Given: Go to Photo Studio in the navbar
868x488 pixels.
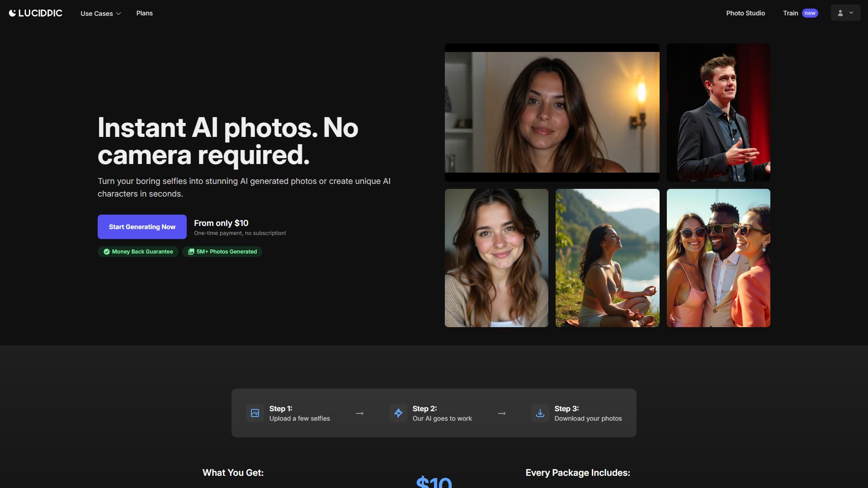Looking at the screenshot, I should [x=745, y=13].
